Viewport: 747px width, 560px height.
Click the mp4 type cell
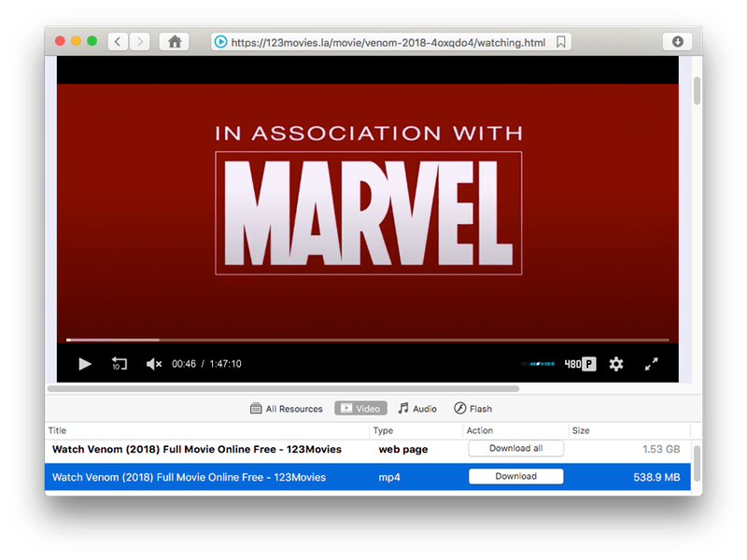click(389, 477)
